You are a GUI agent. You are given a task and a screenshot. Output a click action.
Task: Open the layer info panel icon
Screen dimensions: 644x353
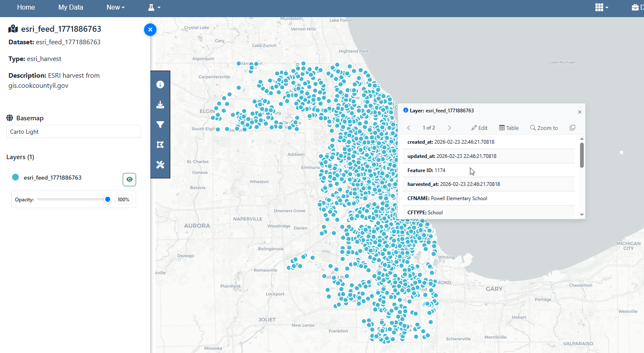(x=160, y=84)
